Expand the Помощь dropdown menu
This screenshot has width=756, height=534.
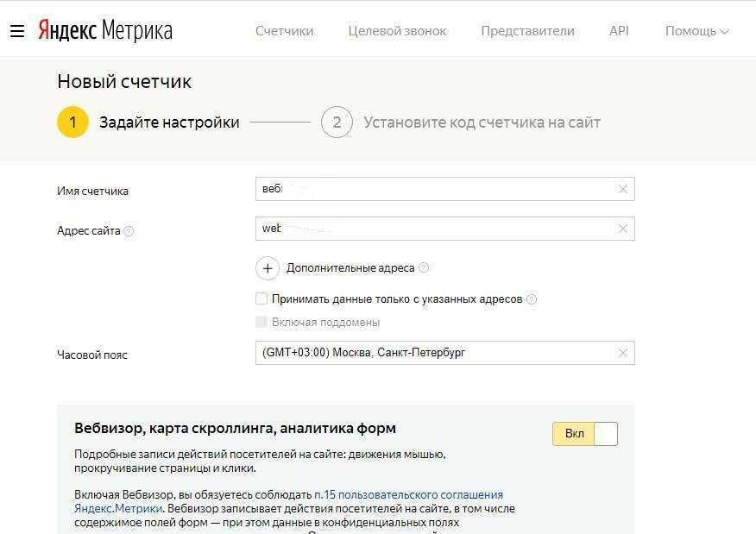click(696, 31)
